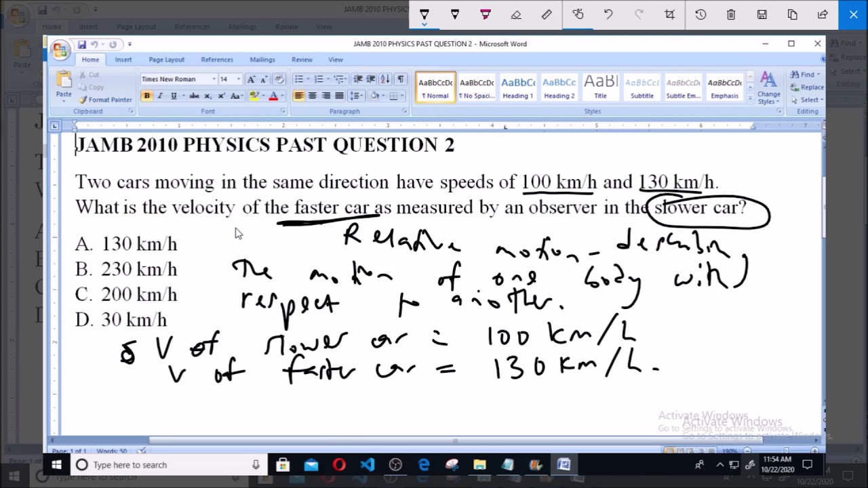Copy sketch using copy icon
The width and height of the screenshot is (868, 488).
point(792,14)
